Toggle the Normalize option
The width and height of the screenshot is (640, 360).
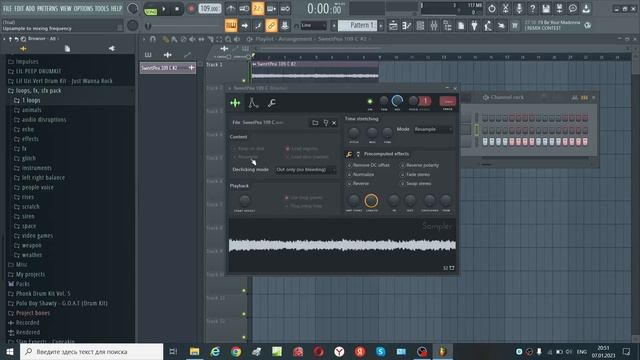361,174
